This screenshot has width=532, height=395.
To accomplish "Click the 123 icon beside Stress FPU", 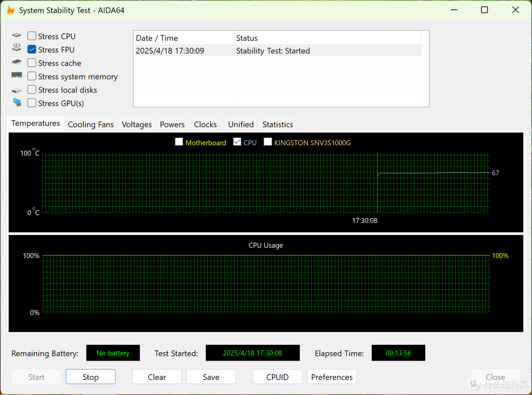I will tap(17, 47).
